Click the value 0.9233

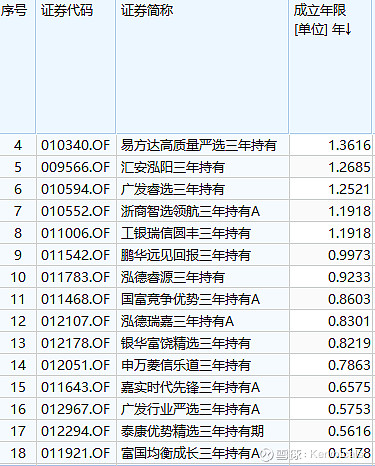[349, 277]
